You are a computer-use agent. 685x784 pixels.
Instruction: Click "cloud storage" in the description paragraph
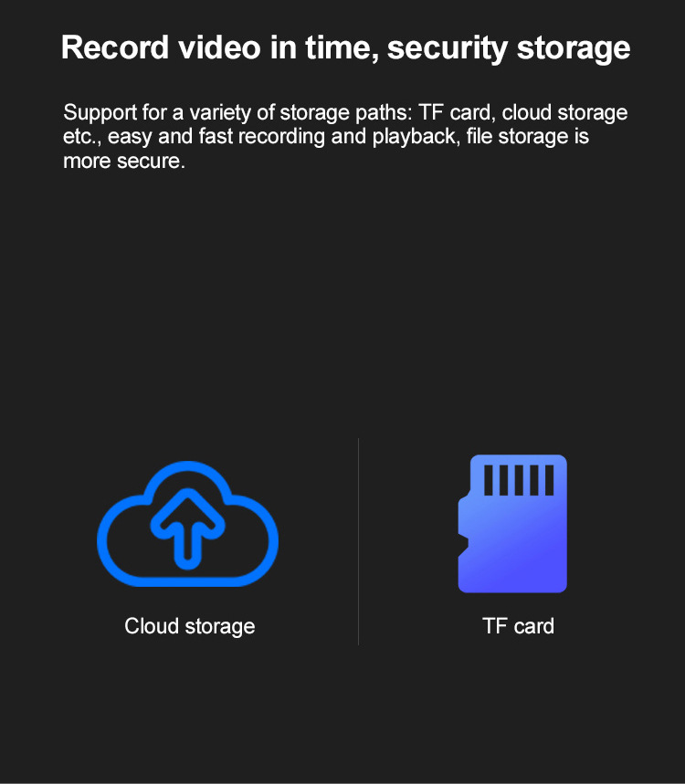pyautogui.click(x=564, y=113)
